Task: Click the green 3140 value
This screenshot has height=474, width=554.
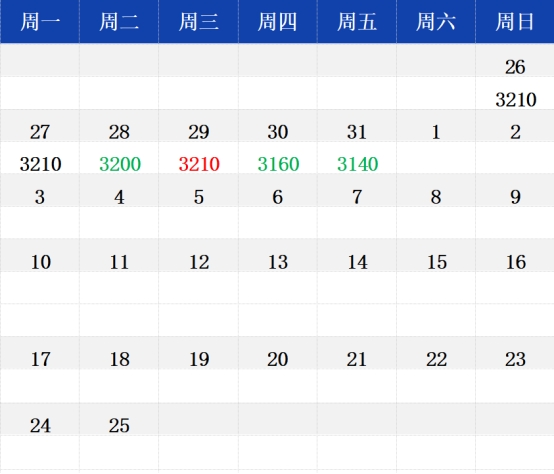Action: click(357, 164)
